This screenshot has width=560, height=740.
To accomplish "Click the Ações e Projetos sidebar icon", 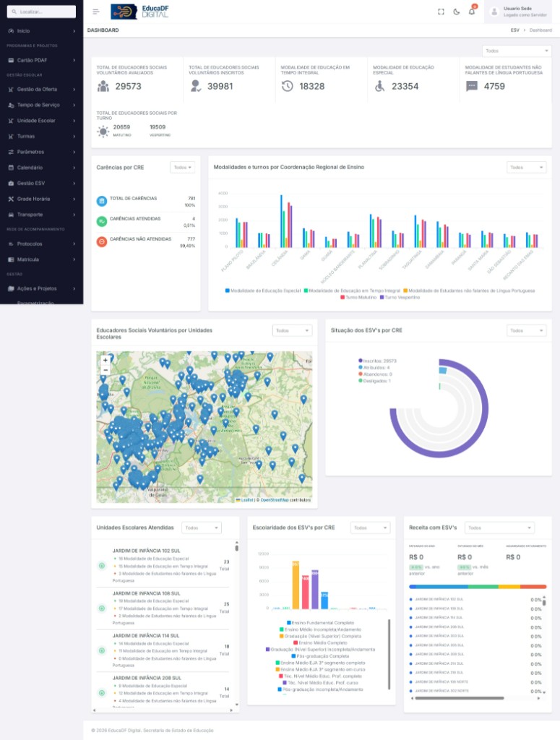I will pos(11,288).
